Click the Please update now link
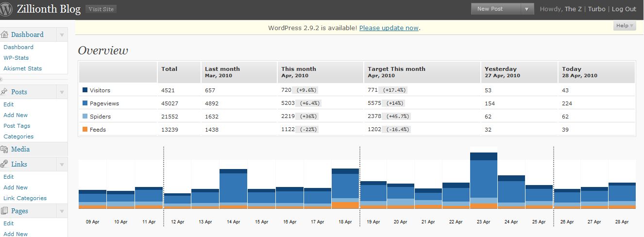The image size is (644, 237). coord(389,28)
